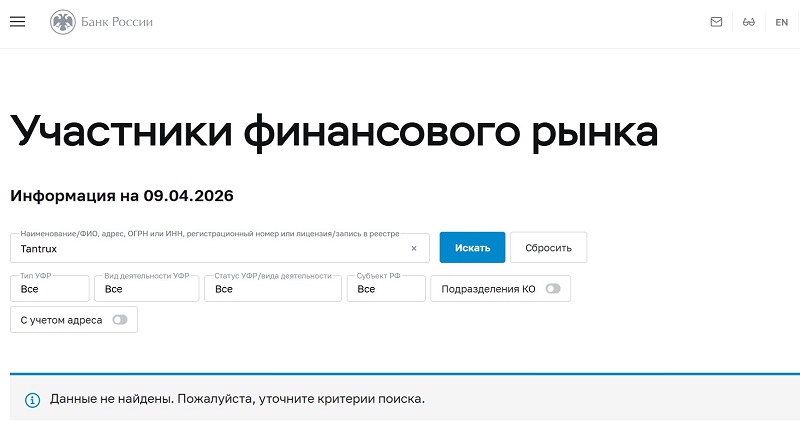The width and height of the screenshot is (800, 445).
Task: Click the "Информация на 09.04.2026" date text
Action: point(121,195)
